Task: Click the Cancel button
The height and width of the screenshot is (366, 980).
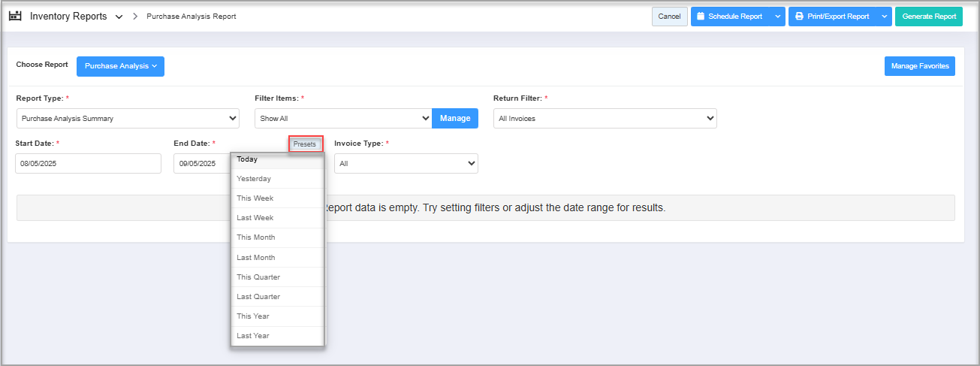Action: coord(669,17)
